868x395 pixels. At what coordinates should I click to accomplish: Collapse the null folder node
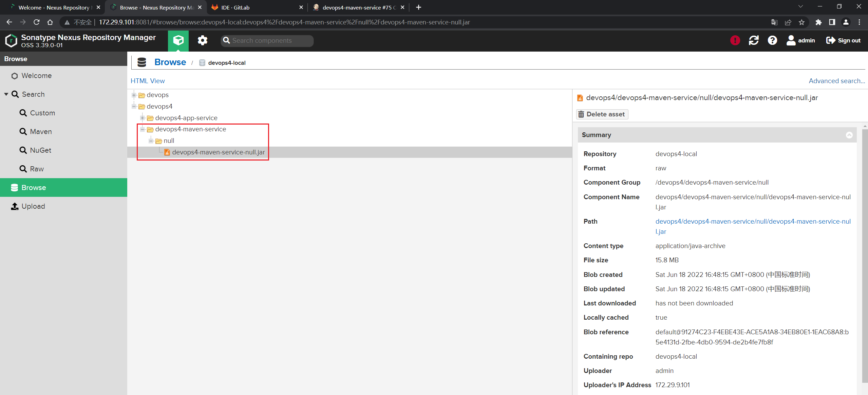(x=151, y=141)
